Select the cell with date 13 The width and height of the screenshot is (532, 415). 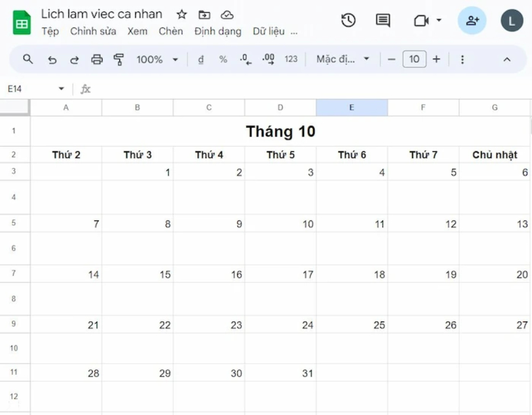click(x=495, y=223)
